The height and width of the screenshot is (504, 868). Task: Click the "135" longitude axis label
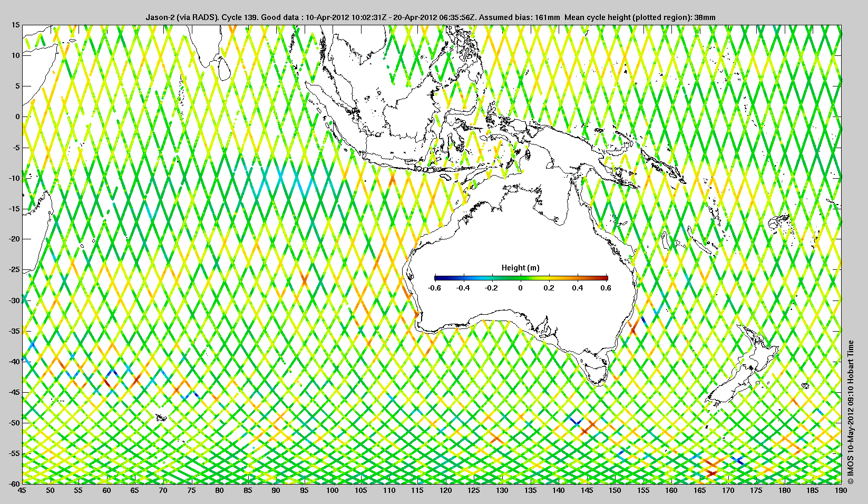point(530,490)
